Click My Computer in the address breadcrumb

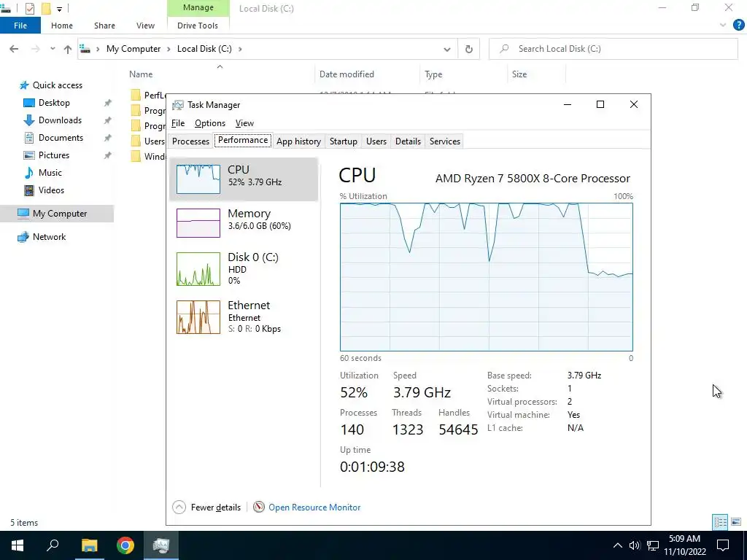[x=133, y=49]
